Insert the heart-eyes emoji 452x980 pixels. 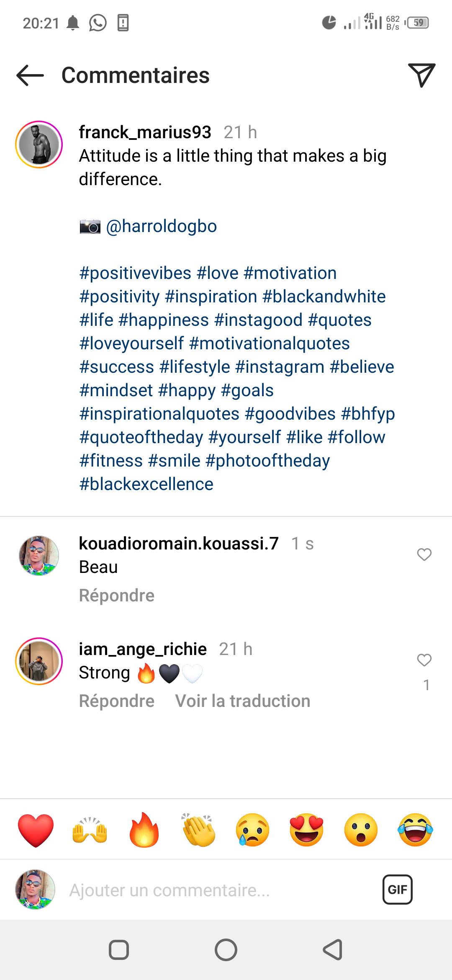coord(307,830)
